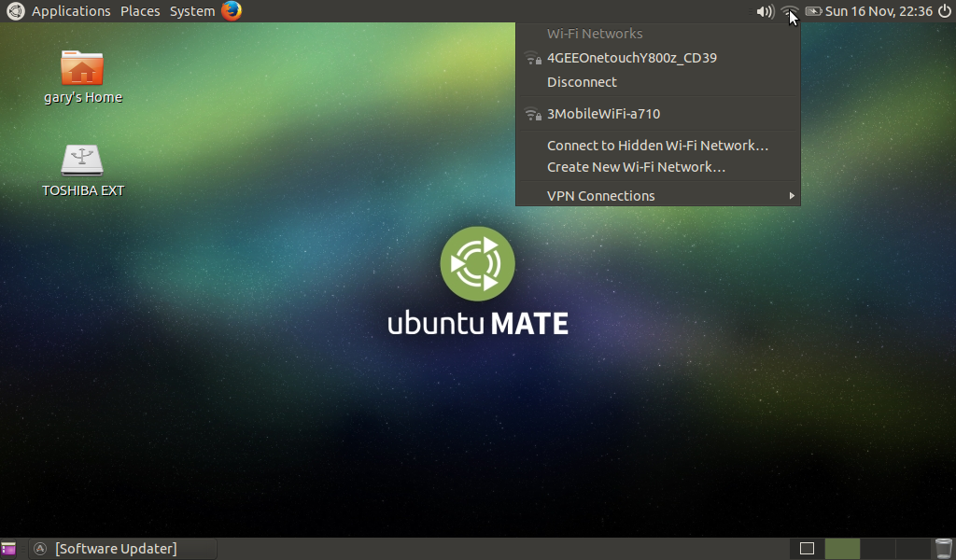The width and height of the screenshot is (956, 560).
Task: Open the System menu
Action: click(x=192, y=11)
